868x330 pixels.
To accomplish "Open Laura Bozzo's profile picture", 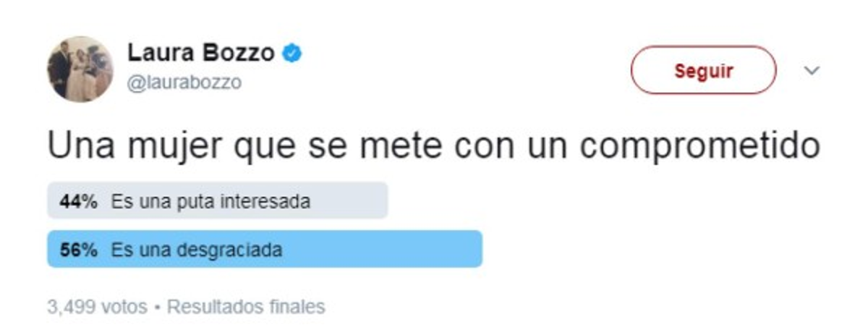I will [80, 69].
